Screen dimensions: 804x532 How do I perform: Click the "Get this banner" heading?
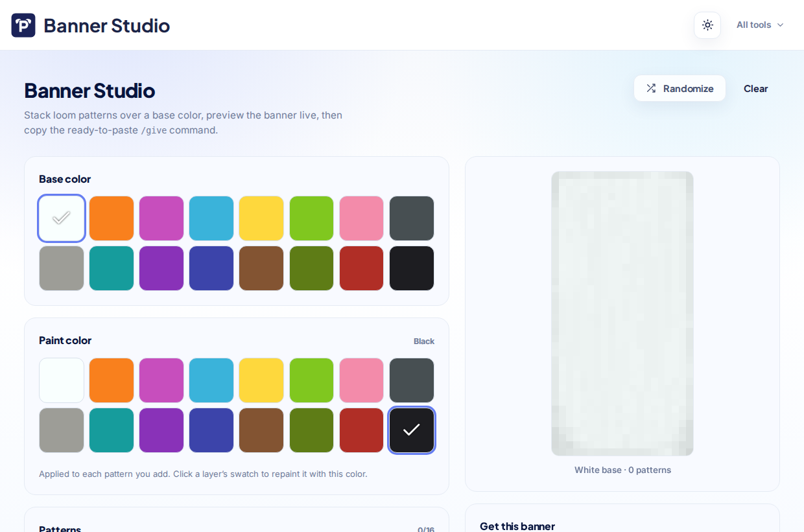tap(517, 526)
